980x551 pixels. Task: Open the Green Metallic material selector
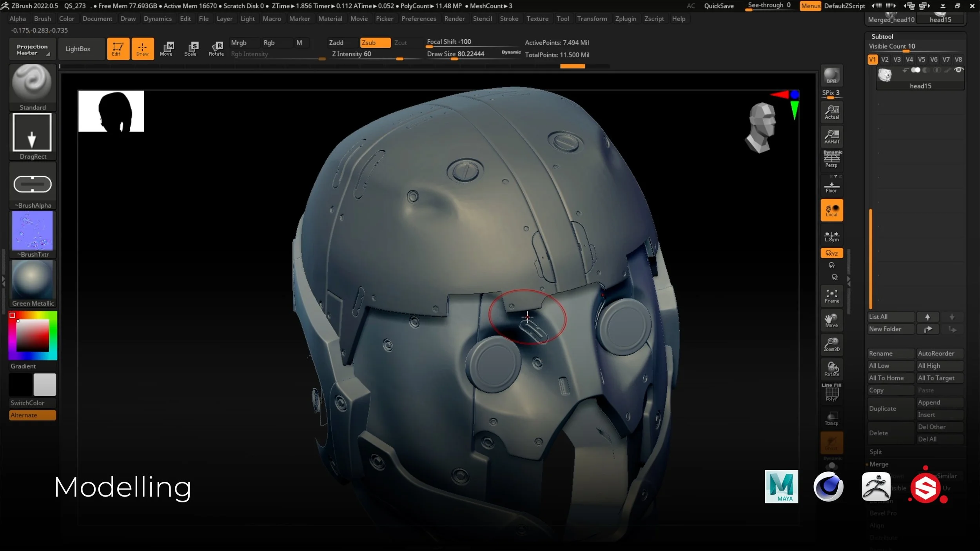click(32, 283)
